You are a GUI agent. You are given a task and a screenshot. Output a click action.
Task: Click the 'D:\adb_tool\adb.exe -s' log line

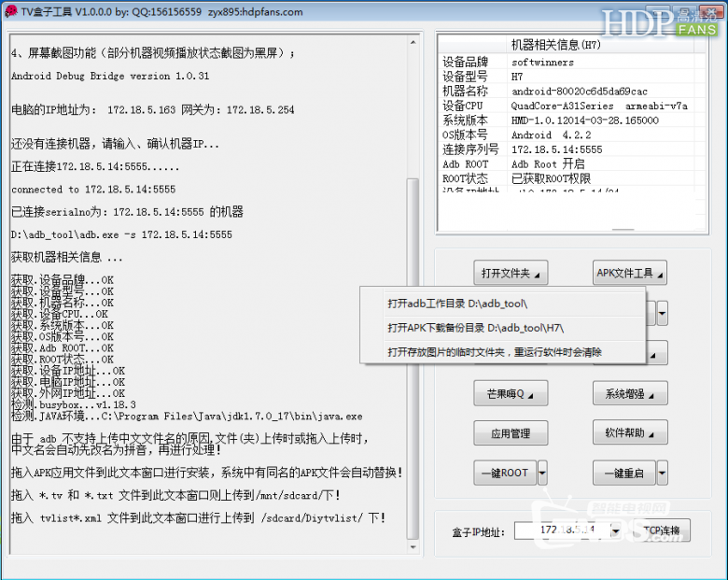point(121,234)
